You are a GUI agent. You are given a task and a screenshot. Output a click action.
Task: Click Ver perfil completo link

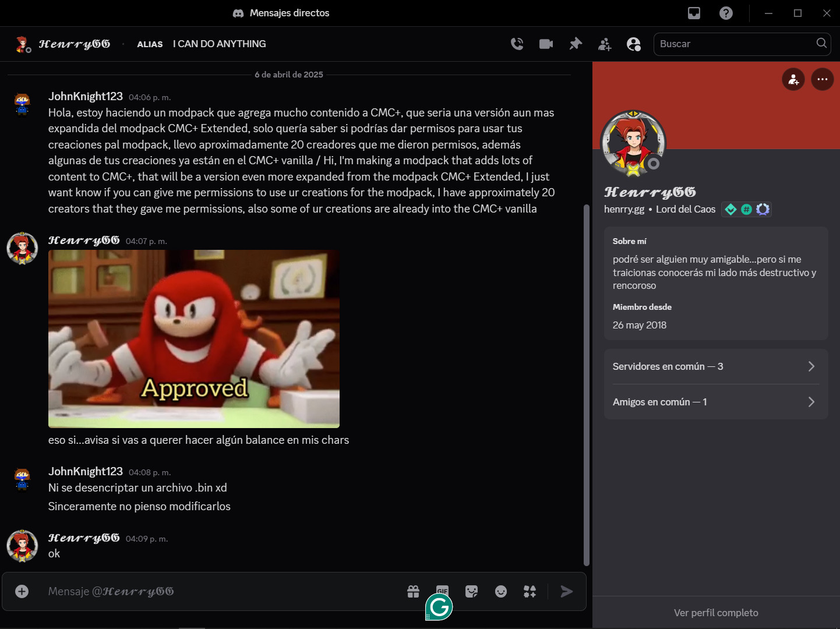(x=716, y=613)
